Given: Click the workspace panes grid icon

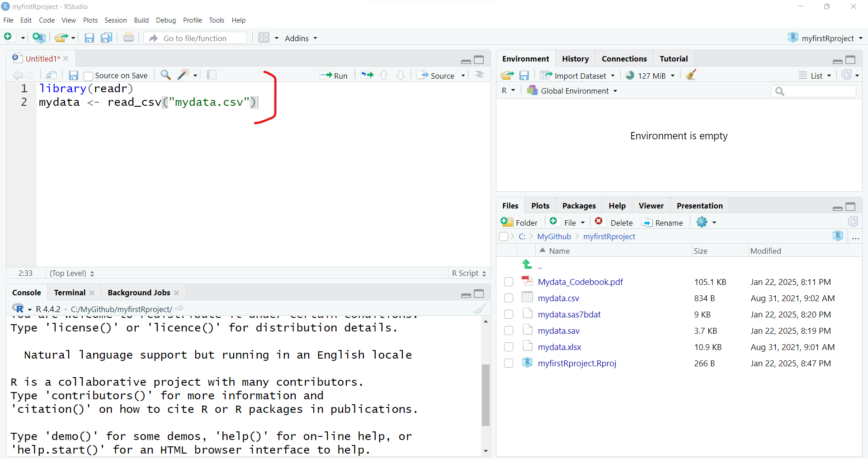Looking at the screenshot, I should [264, 38].
